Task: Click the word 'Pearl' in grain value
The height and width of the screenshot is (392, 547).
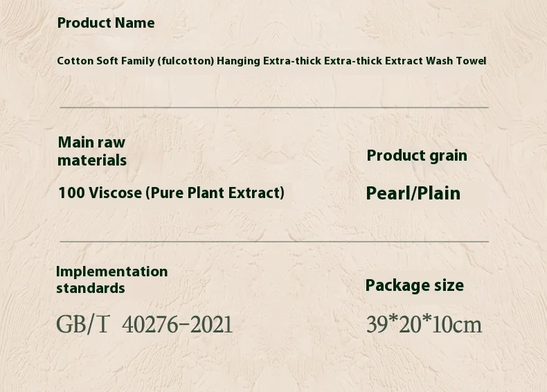Action: pyautogui.click(x=388, y=193)
